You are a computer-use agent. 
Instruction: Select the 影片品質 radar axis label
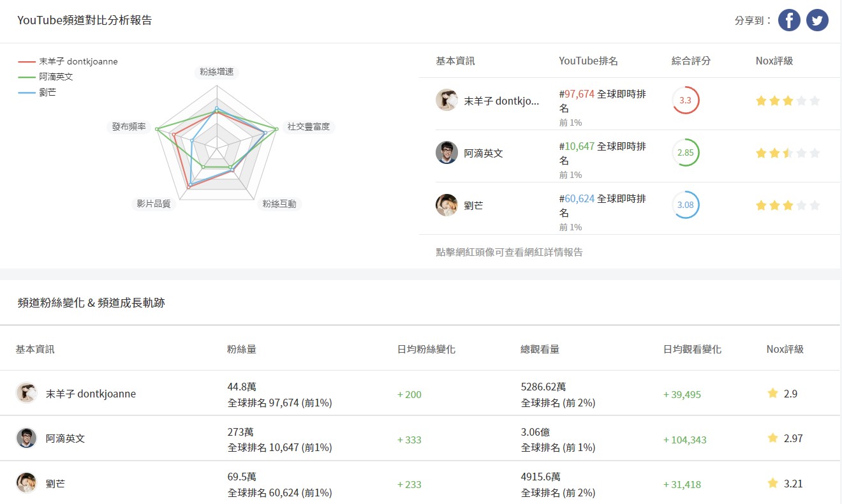154,204
